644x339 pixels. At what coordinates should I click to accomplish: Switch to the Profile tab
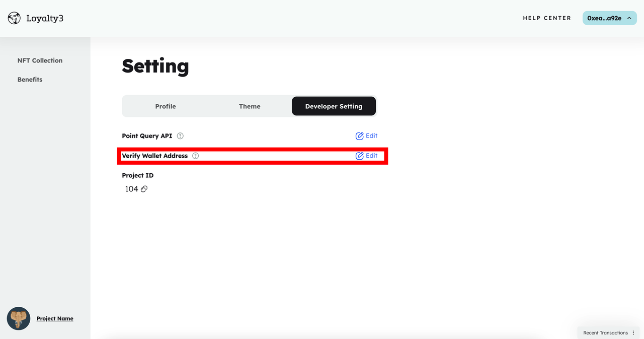tap(166, 106)
